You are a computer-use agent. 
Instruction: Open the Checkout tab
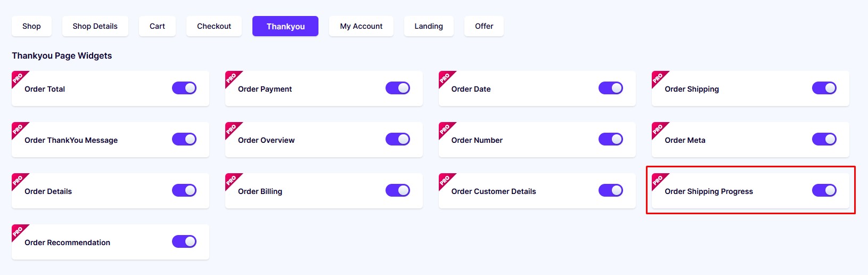tap(214, 26)
